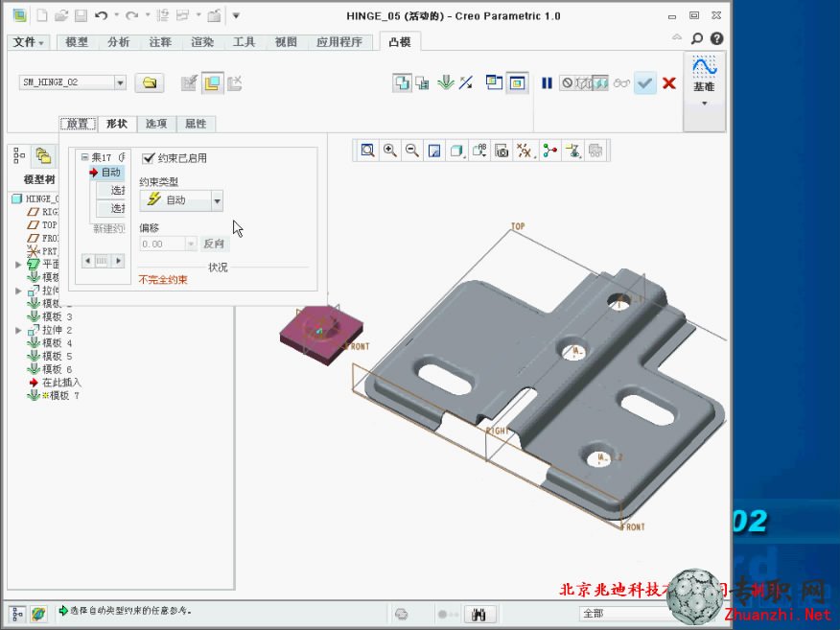
Task: Switch to the 模型 ribbon tab
Action: 77,42
